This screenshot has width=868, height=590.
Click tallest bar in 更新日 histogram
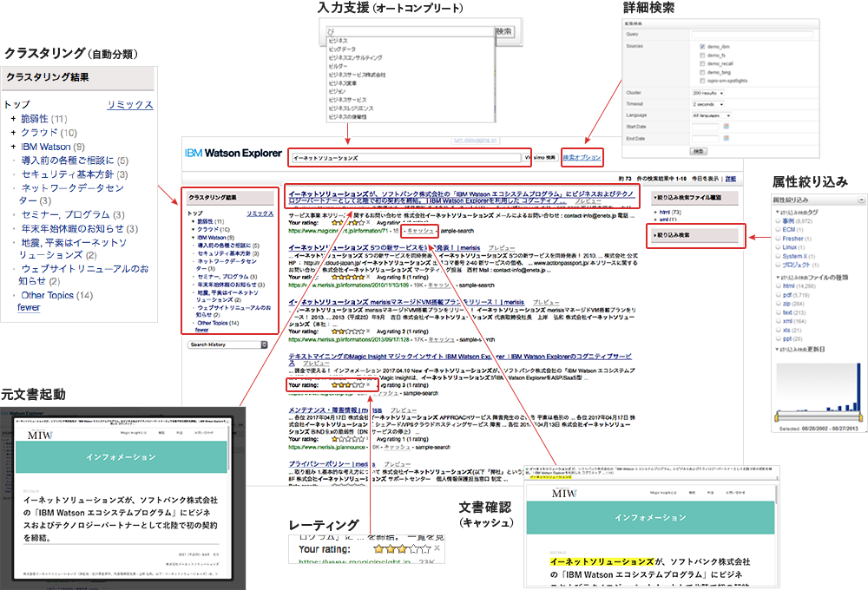858,388
